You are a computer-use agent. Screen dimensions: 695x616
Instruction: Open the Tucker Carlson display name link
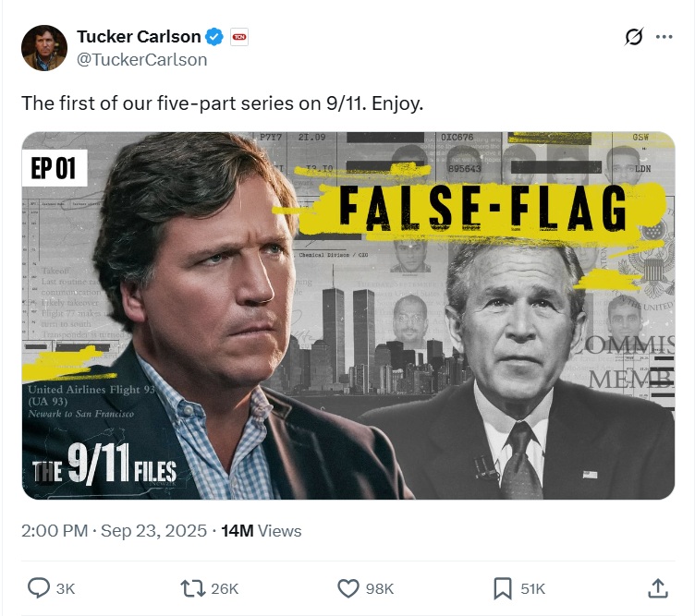coord(139,37)
